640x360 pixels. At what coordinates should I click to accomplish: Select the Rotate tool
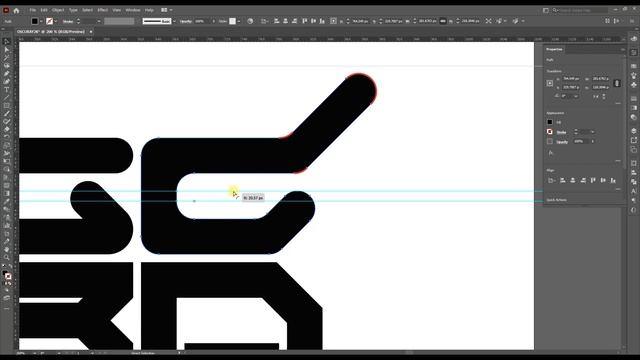coord(7,138)
